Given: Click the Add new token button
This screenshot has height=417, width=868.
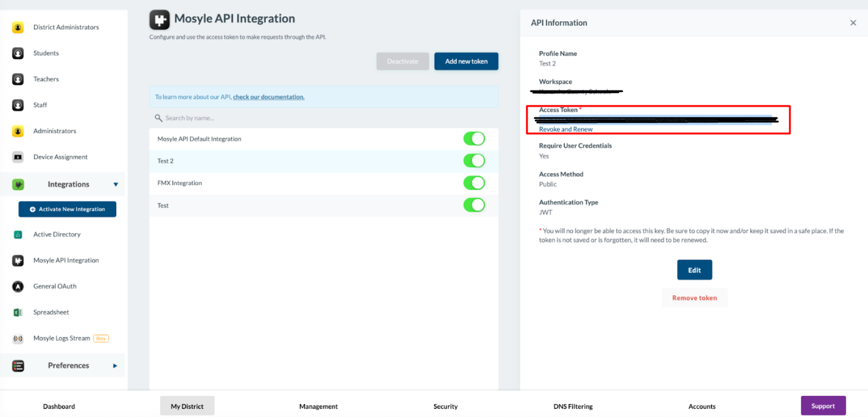Looking at the screenshot, I should (x=467, y=61).
